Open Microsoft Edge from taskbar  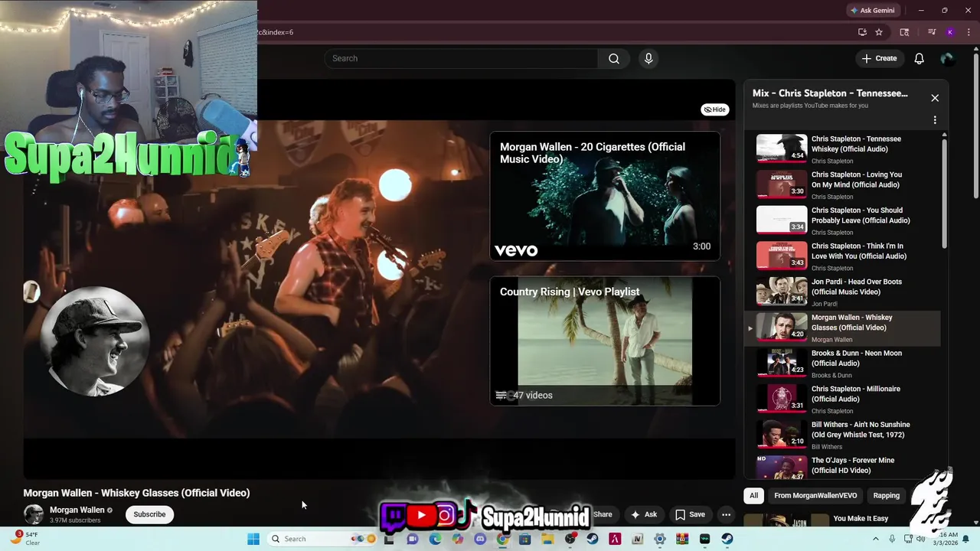coord(435,539)
